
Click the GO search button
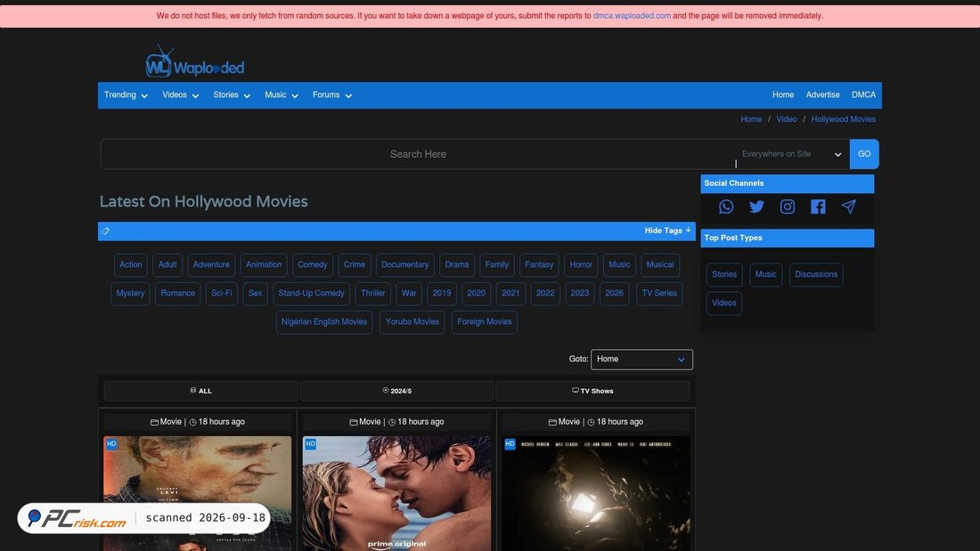pos(864,154)
